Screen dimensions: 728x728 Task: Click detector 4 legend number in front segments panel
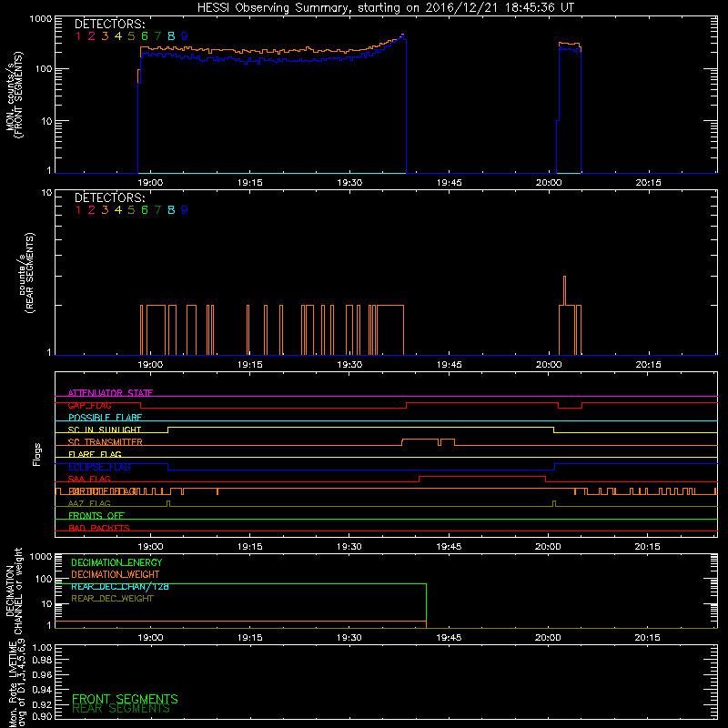point(118,36)
